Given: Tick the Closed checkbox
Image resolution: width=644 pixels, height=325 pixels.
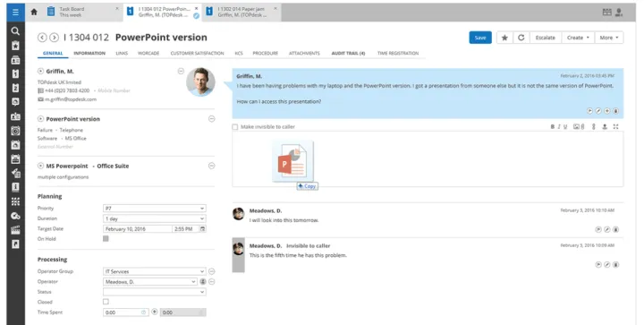Looking at the screenshot, I should (x=106, y=302).
